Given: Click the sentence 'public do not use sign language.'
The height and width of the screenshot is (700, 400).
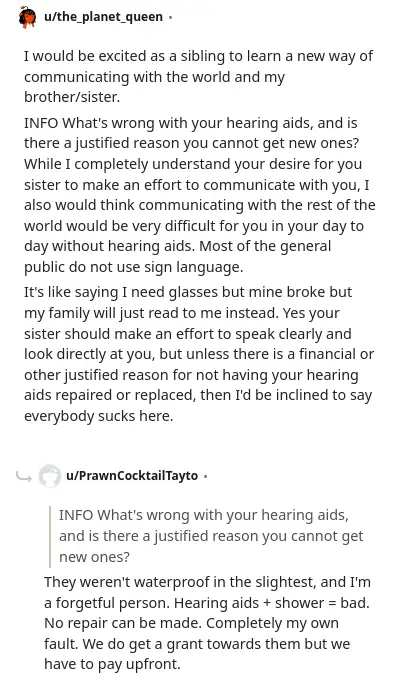Looking at the screenshot, I should coord(133,267).
